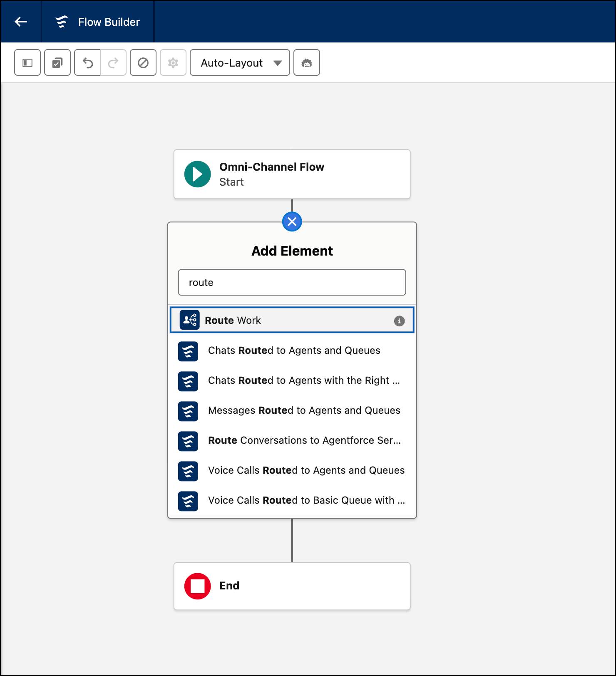The image size is (616, 676).
Task: Select the Omni-Channel Flow Start element
Action: pos(292,174)
